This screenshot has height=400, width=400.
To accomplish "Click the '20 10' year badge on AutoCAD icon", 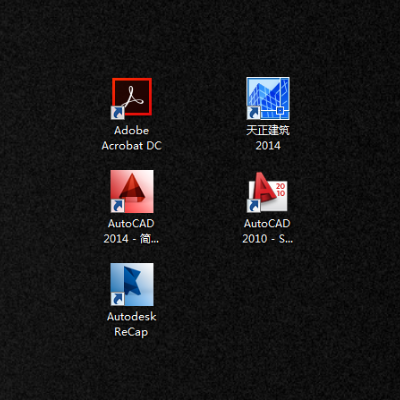I will (x=280, y=189).
